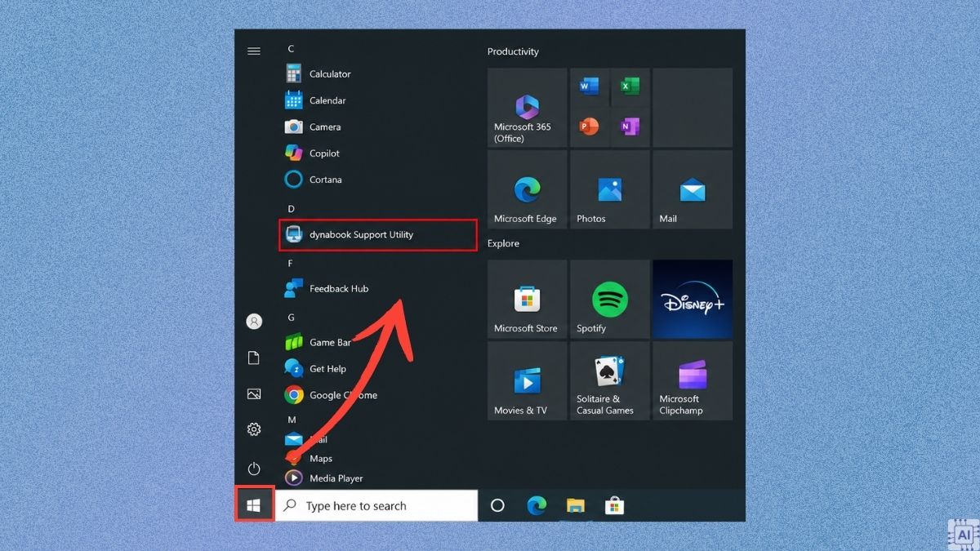Open the Disney+ tile
This screenshot has height=551, width=980.
click(693, 300)
